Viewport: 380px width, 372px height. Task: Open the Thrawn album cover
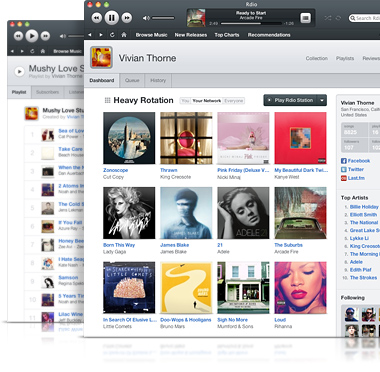(186, 138)
